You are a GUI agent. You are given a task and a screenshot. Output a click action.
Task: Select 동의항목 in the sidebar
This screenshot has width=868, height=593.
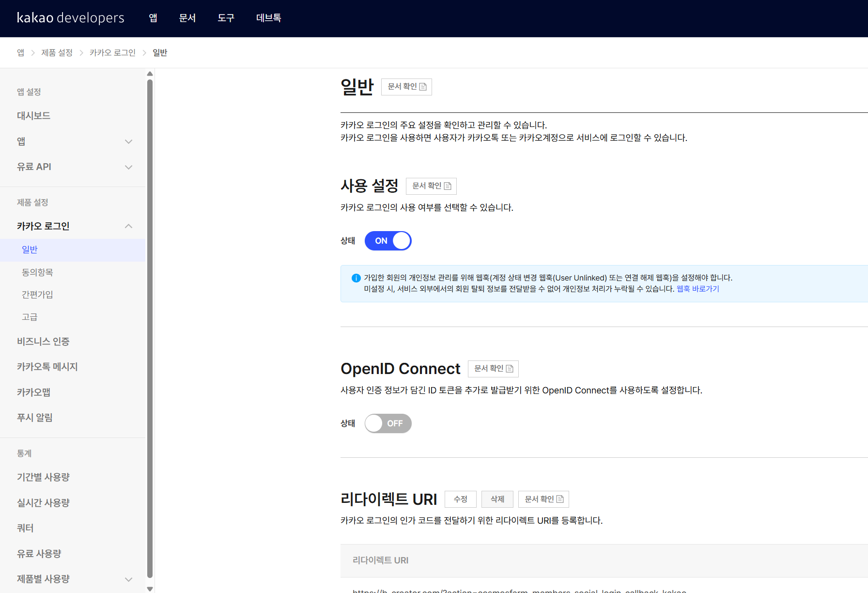[37, 272]
